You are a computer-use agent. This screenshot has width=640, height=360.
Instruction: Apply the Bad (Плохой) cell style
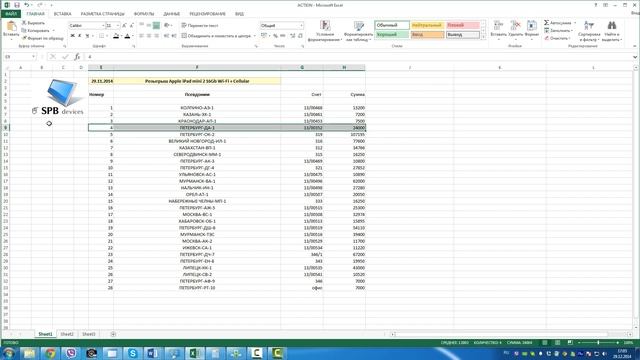pyautogui.click(x=462, y=25)
